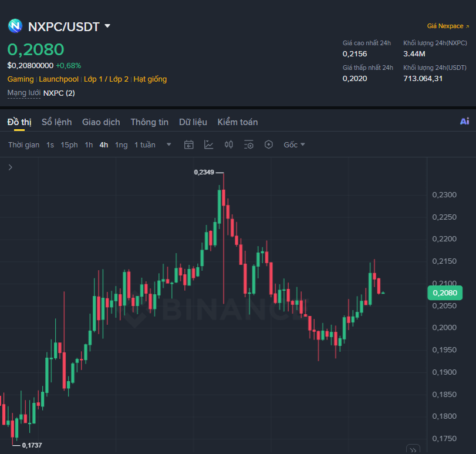476x454 pixels.
Task: Click the 0,1737 low price marker
Action: point(32,445)
